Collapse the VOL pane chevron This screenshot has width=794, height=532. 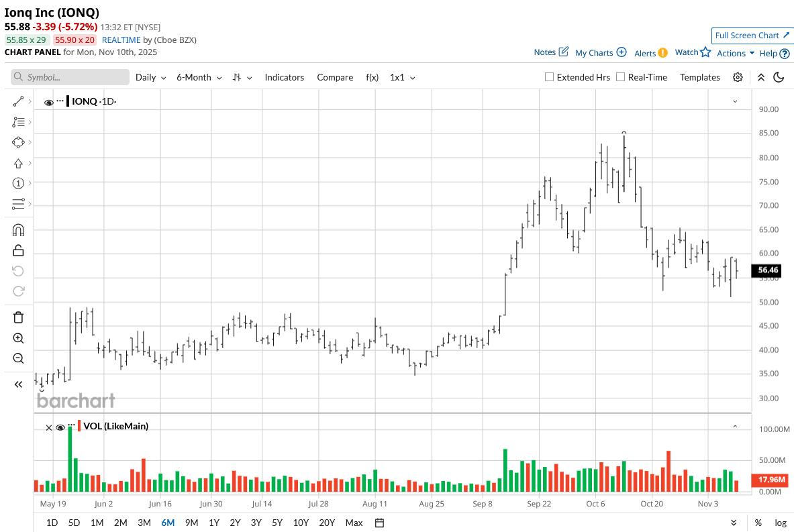tap(735, 427)
